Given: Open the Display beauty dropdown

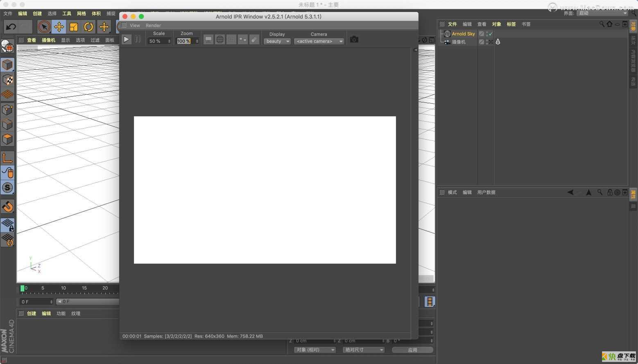Looking at the screenshot, I should pyautogui.click(x=277, y=41).
